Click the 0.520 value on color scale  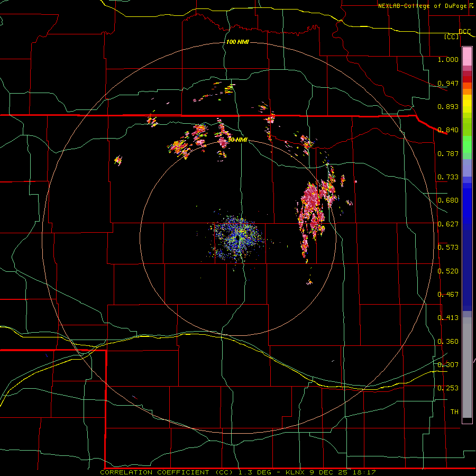tap(448, 271)
